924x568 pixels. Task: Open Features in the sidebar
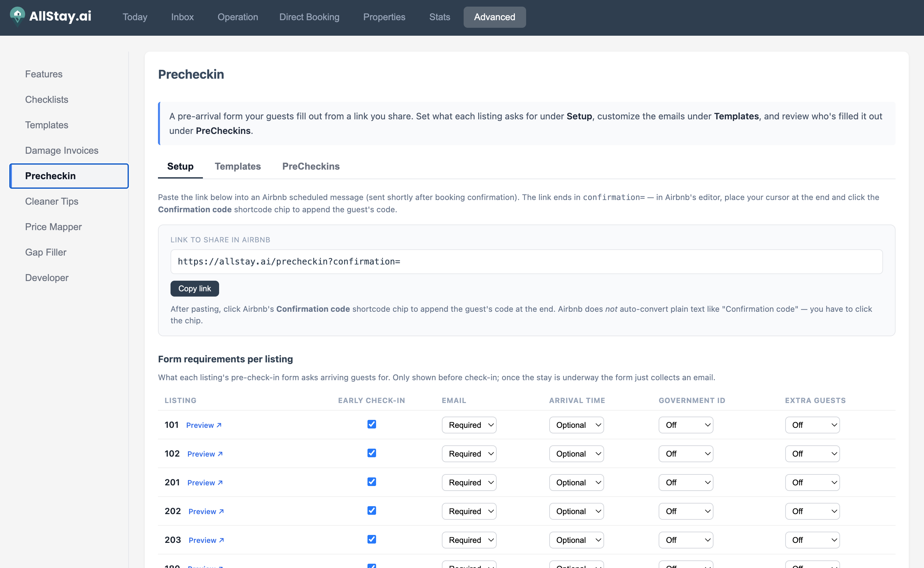tap(44, 74)
